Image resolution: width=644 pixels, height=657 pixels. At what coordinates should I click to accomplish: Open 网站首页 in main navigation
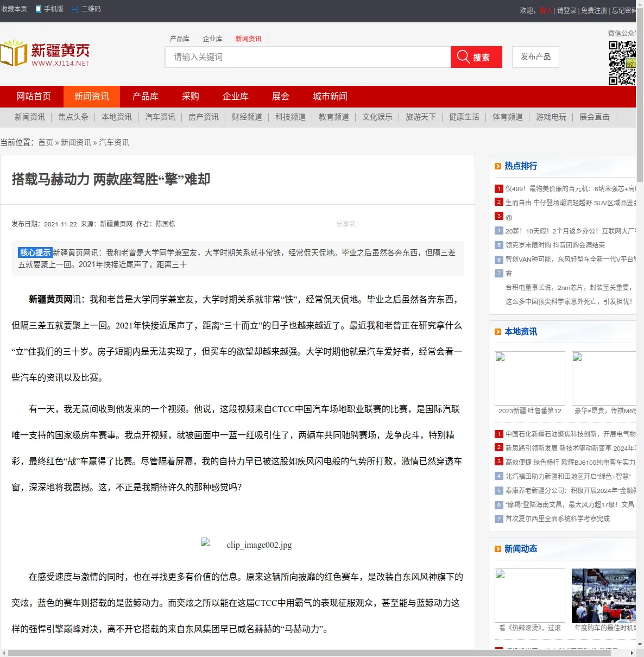pos(34,97)
